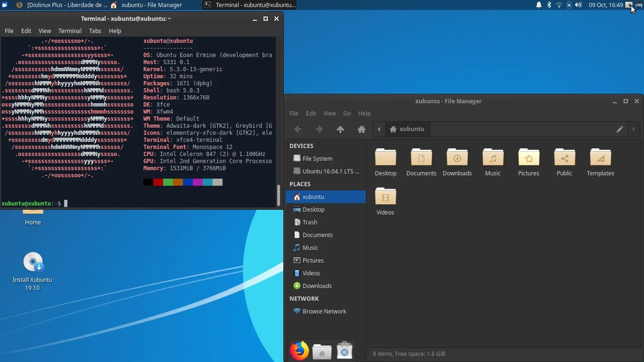Select Ubuntu 16.04.1 LTS device in sidebar
This screenshot has height=362, width=644.
pyautogui.click(x=326, y=171)
